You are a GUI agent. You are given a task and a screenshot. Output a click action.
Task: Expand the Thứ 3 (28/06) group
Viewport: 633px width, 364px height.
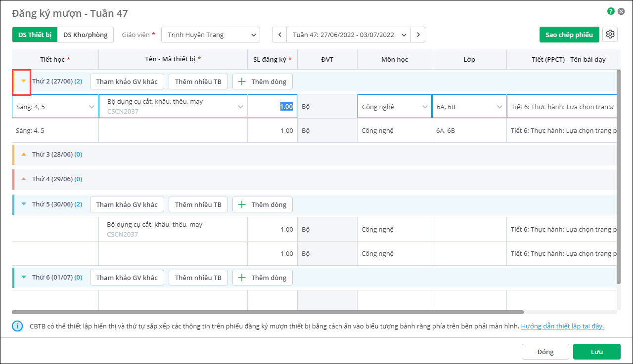[x=23, y=154]
